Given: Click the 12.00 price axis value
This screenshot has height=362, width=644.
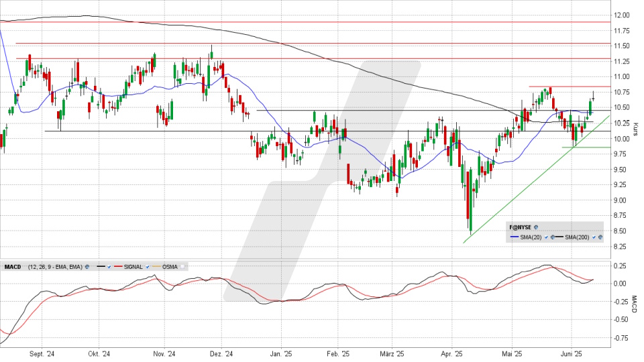Looking at the screenshot, I should point(621,15).
